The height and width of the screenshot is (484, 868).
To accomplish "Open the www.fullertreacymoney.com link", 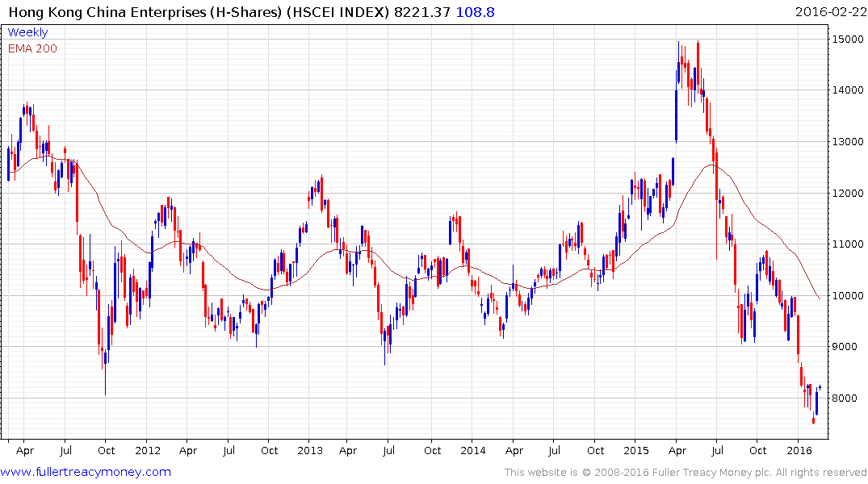I will (86, 472).
